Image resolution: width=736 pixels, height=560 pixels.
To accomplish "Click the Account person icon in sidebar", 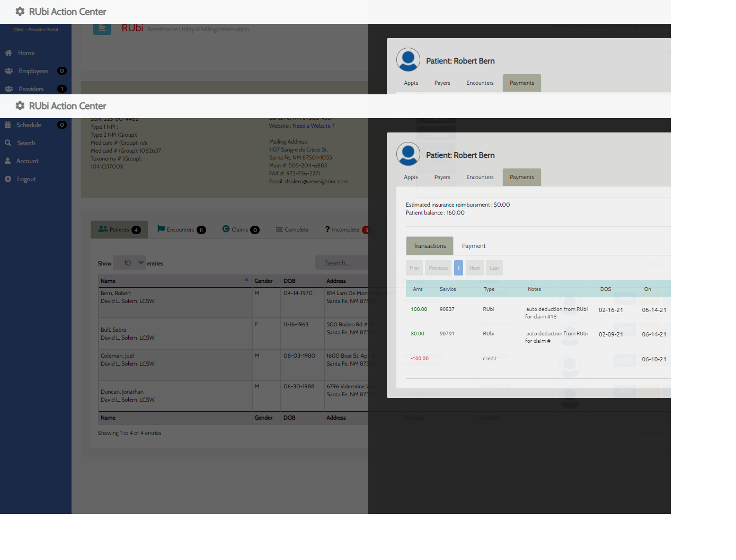I will pyautogui.click(x=8, y=161).
